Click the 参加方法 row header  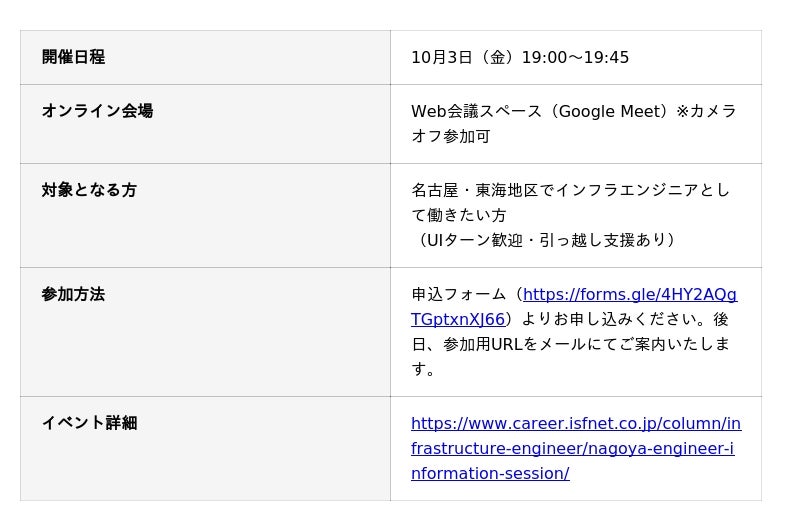coord(73,295)
